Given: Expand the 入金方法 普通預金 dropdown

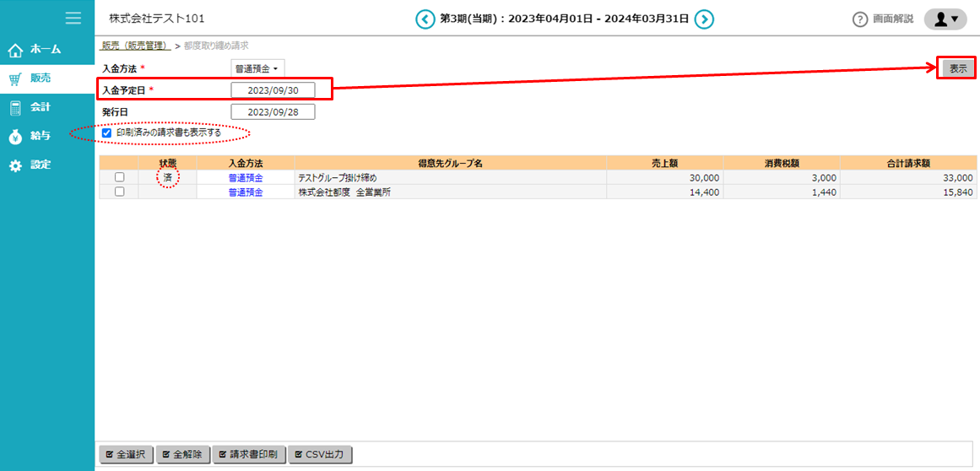Looking at the screenshot, I should pyautogui.click(x=257, y=68).
